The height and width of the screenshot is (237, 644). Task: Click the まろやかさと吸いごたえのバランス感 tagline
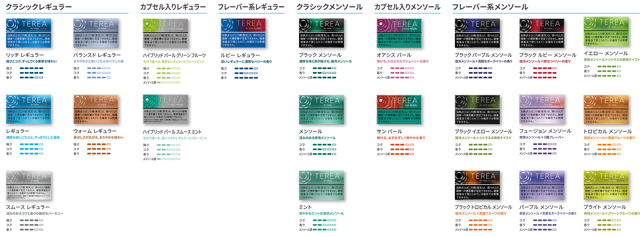(x=98, y=61)
